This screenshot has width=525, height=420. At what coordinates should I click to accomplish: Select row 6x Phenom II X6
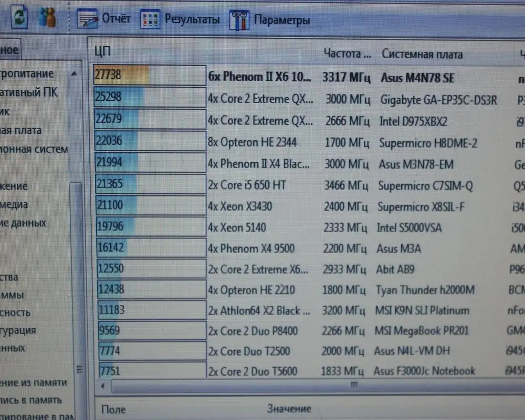click(x=309, y=77)
